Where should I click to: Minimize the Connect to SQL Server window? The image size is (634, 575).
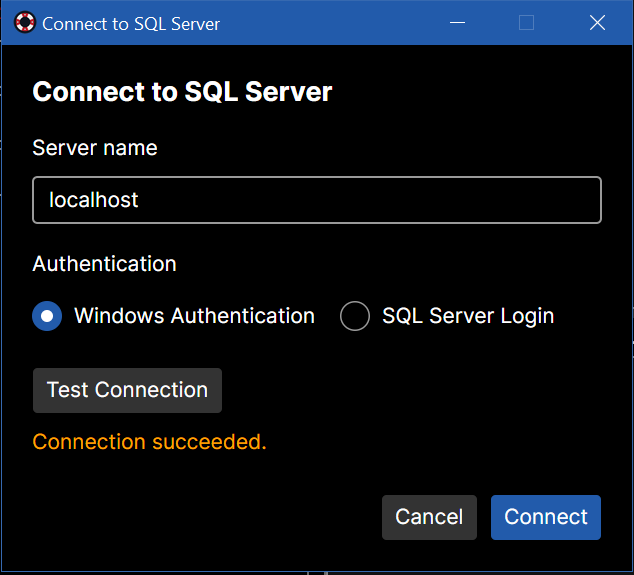click(x=457, y=23)
